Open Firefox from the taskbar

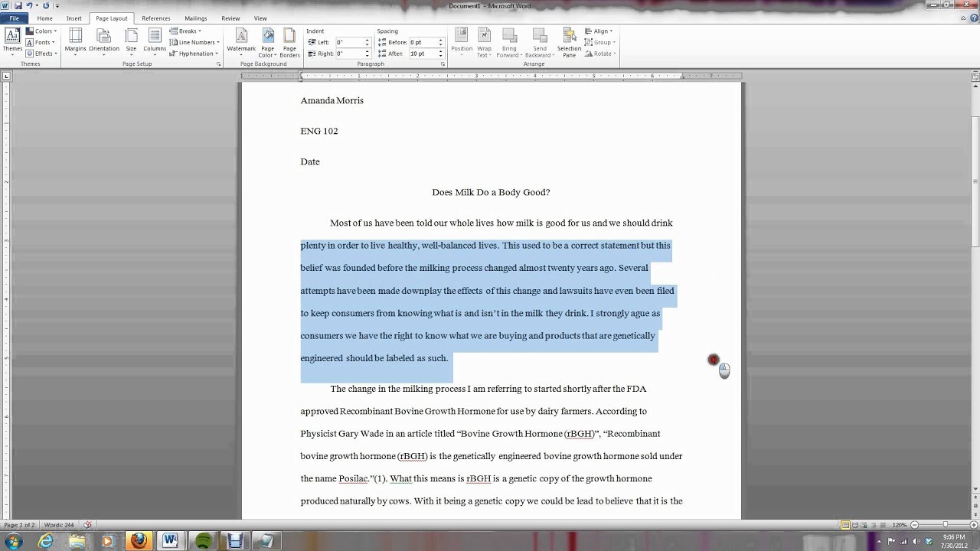[139, 541]
